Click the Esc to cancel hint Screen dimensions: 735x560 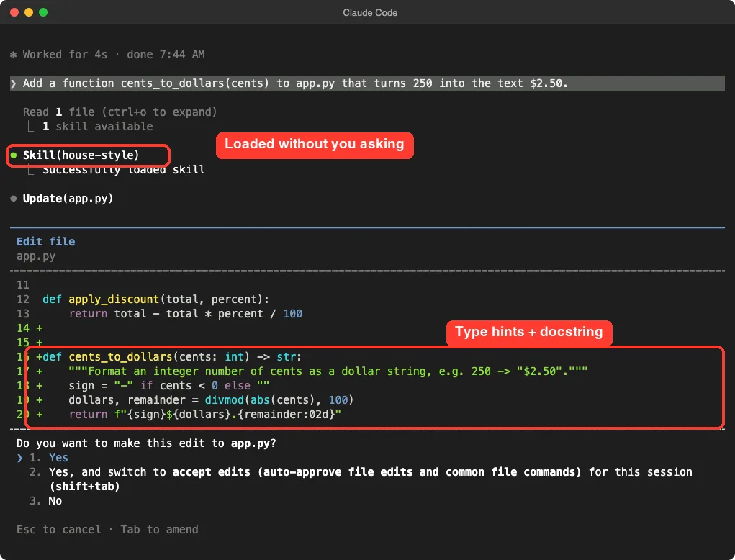click(x=58, y=530)
